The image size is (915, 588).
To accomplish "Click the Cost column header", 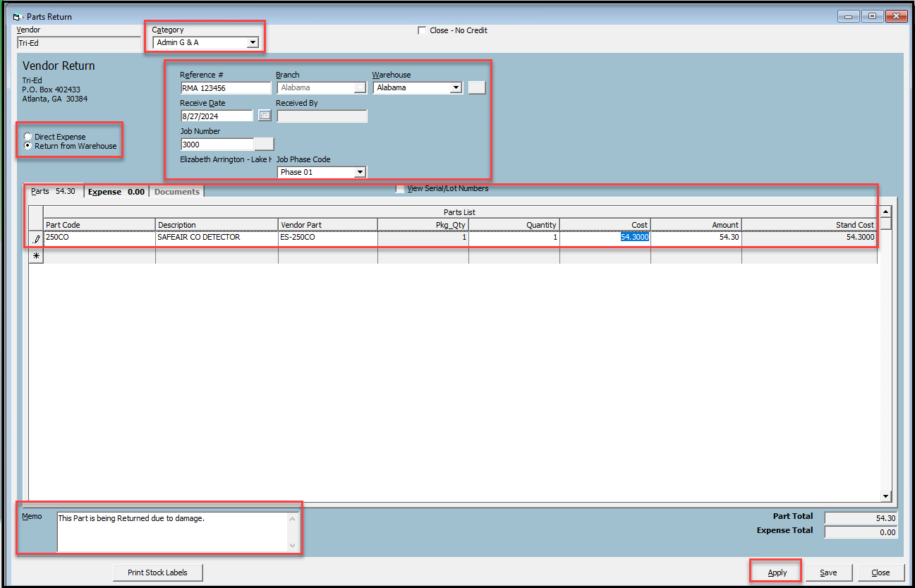I will (x=605, y=224).
